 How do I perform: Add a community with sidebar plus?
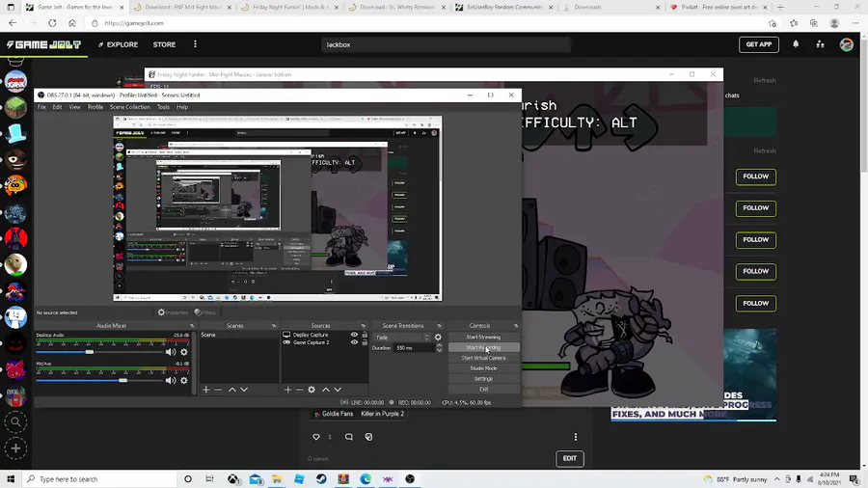(x=15, y=448)
